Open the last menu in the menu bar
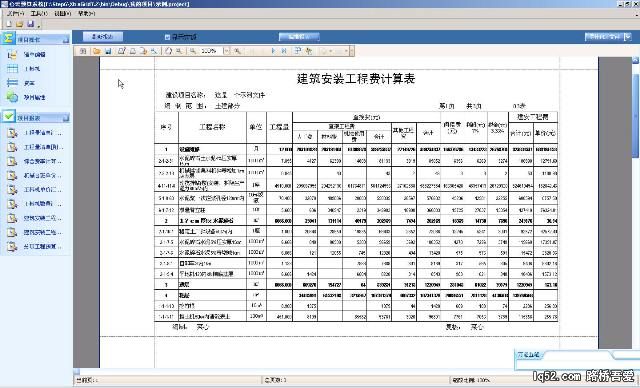The image size is (640, 388). 86,13
